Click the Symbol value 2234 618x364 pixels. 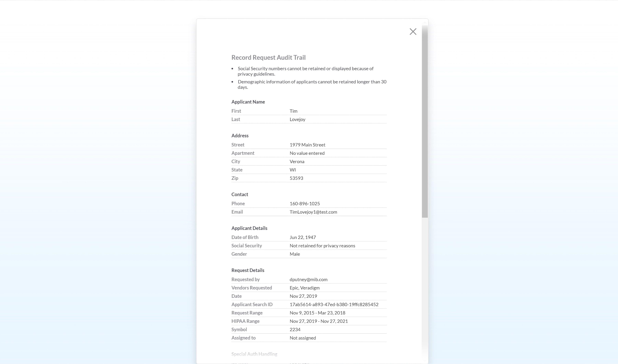(295, 329)
